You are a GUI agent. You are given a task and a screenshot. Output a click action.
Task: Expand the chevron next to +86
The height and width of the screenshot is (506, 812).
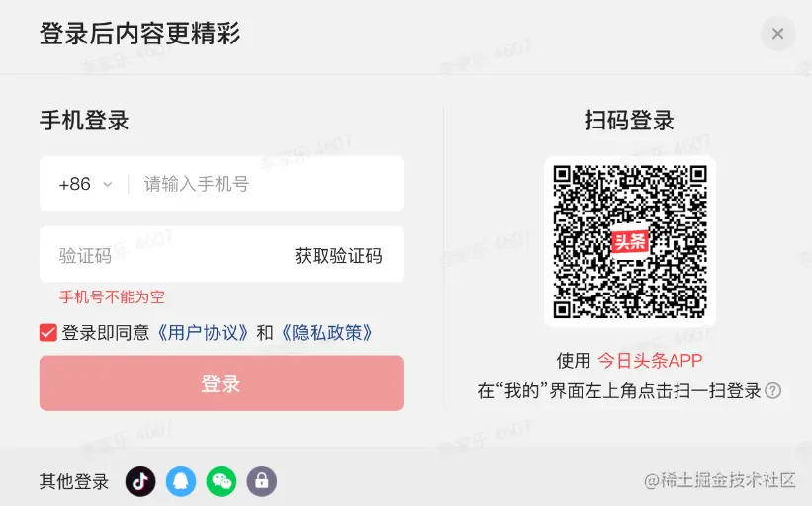(x=108, y=184)
